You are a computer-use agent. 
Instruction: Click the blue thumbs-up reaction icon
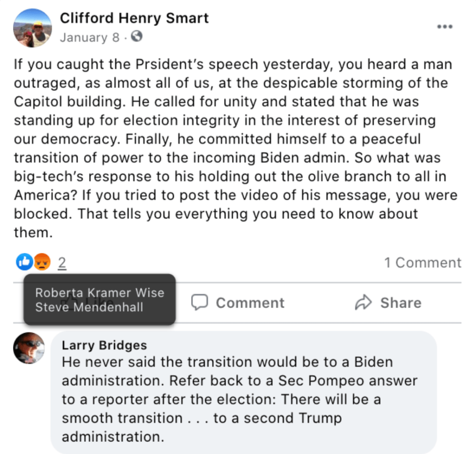[24, 263]
